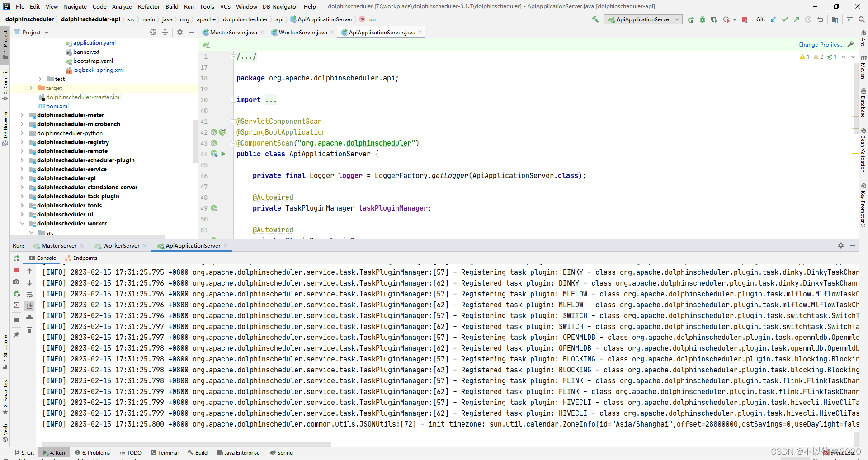Toggle the Commit tool window stripe

(x=5, y=85)
